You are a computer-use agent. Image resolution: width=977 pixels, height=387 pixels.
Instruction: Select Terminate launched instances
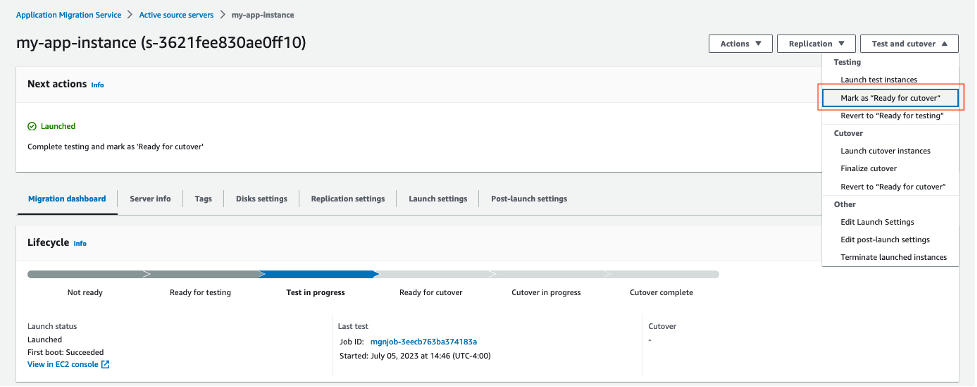click(893, 257)
